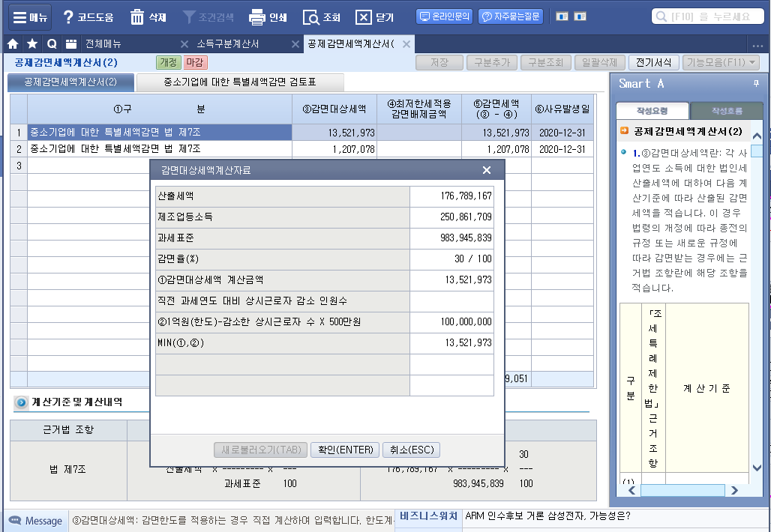The height and width of the screenshot is (532, 771).
Task: Toggle right panel layout icon in toolbar
Action: pos(580,16)
